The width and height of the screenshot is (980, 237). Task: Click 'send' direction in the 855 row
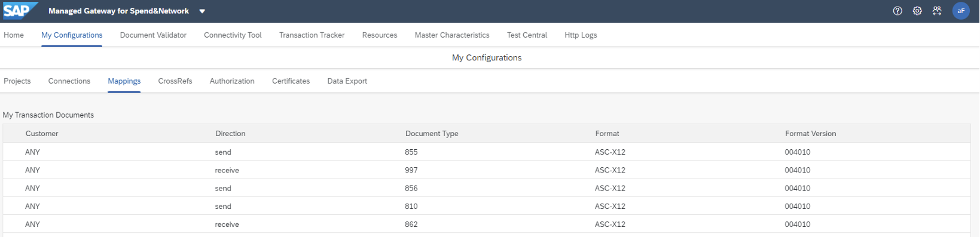coord(223,152)
